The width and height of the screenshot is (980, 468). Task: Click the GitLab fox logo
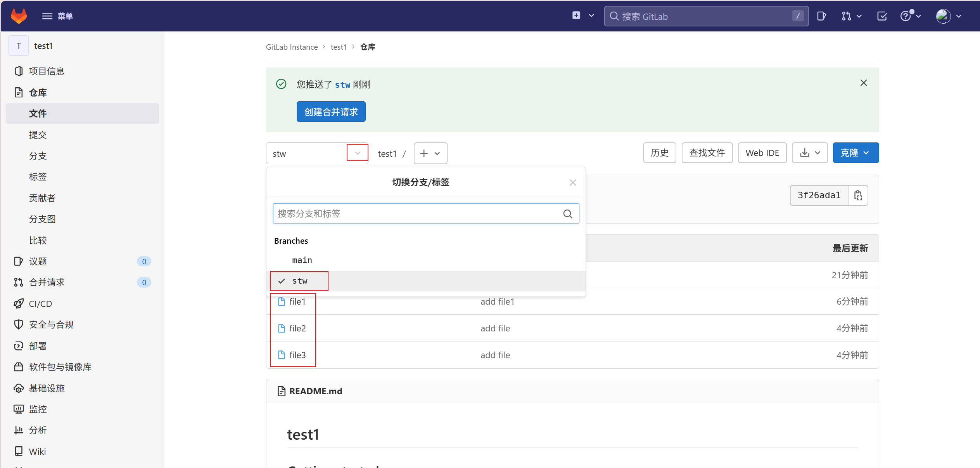(x=19, y=16)
